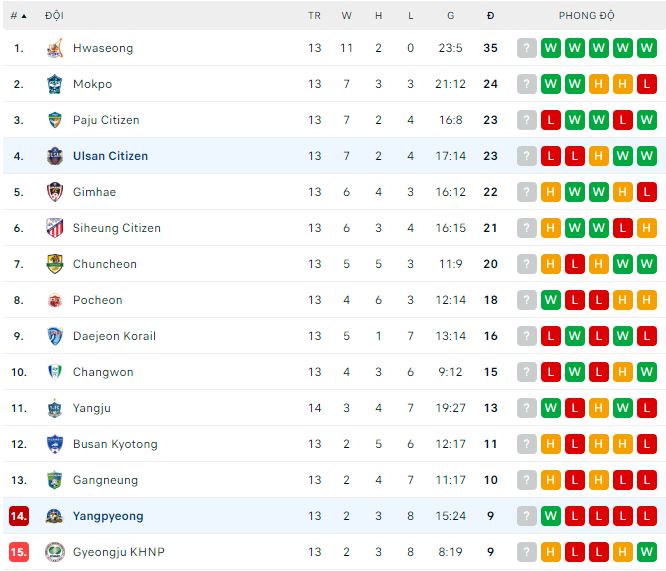The image size is (666, 571).
Task: Click the Chuncheon team logo
Action: [x=55, y=264]
